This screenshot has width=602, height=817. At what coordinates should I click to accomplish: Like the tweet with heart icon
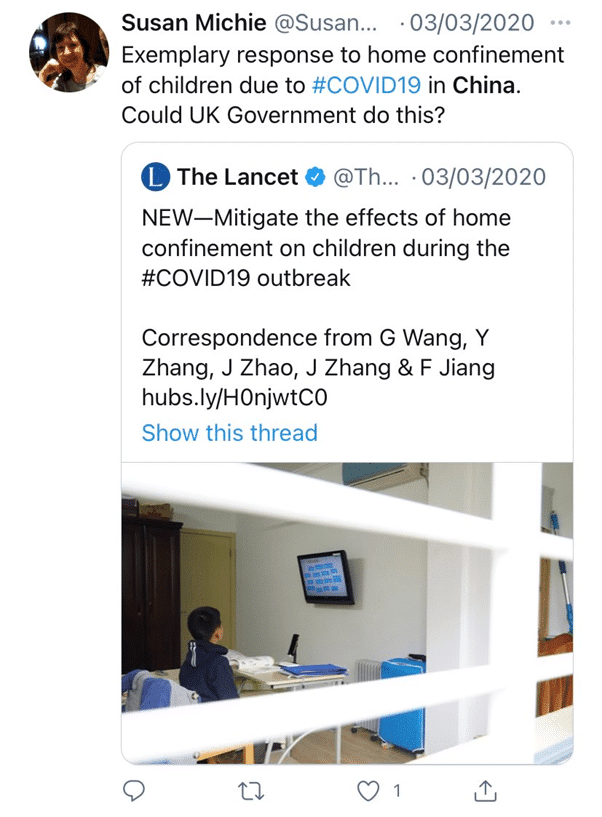[x=368, y=791]
